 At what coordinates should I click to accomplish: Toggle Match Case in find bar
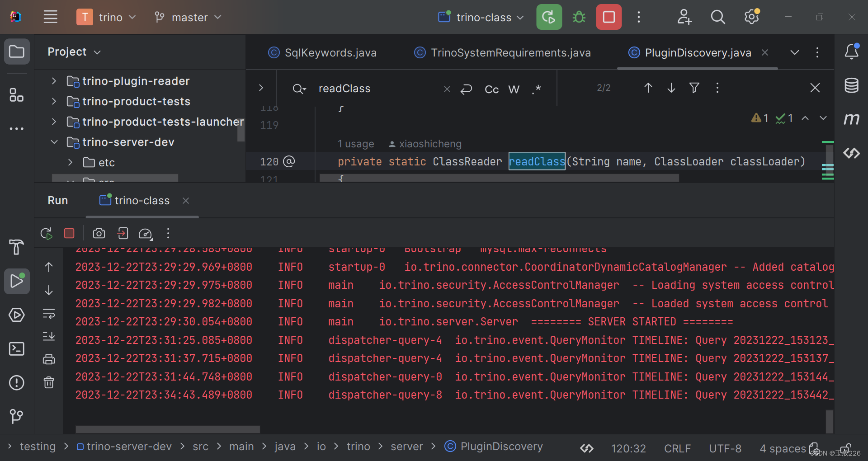491,89
